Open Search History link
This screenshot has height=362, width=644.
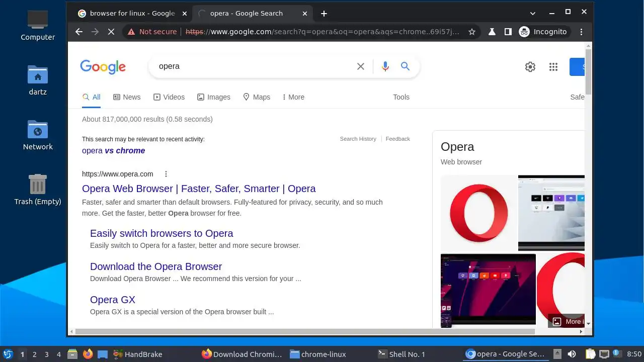point(358,139)
